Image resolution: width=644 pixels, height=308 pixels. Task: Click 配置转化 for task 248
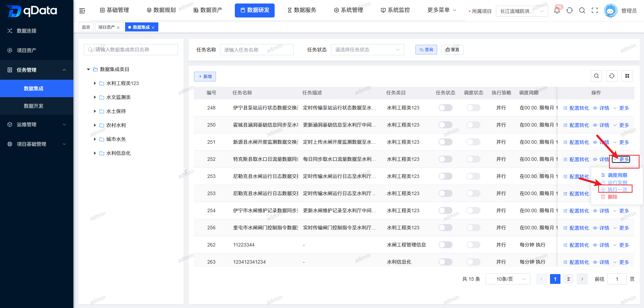576,108
